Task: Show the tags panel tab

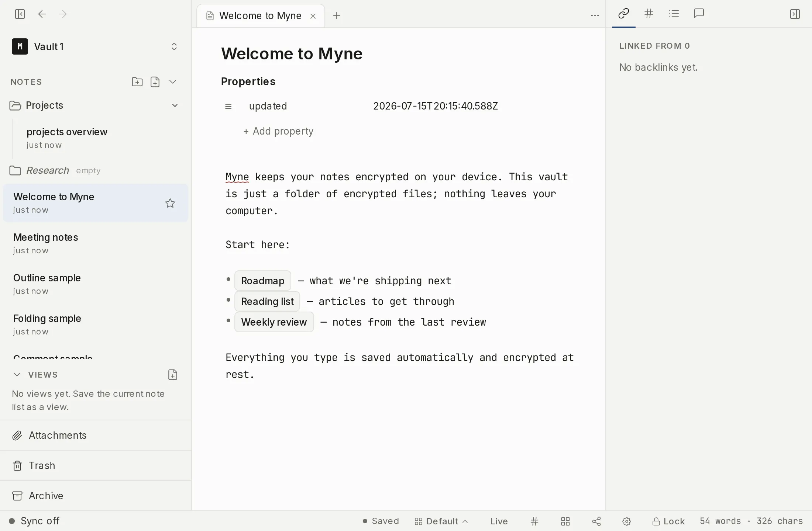Action: tap(649, 14)
